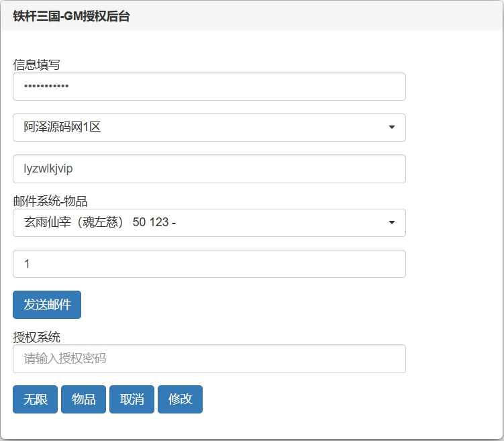The height and width of the screenshot is (441, 504).
Task: Click the blank panel area right of 修改
Action: (x=336, y=399)
